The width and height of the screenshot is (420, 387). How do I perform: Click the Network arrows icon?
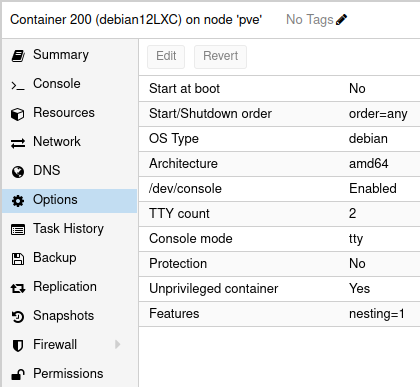[18, 143]
